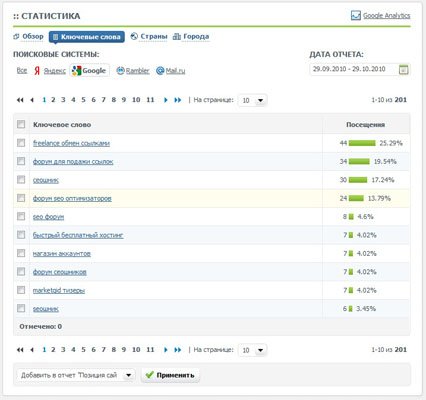Select the Yandex search engine icon
Image resolution: width=426 pixels, height=400 pixels.
37,71
